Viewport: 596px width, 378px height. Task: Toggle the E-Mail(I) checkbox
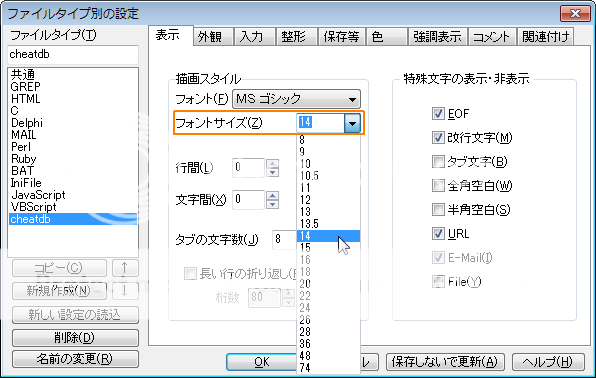pos(438,257)
